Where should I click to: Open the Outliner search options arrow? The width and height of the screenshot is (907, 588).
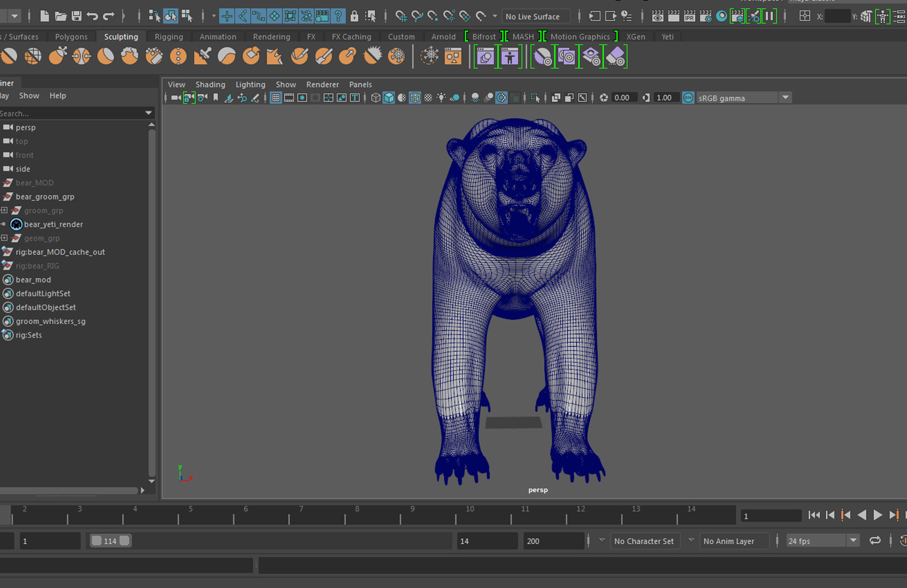(148, 113)
